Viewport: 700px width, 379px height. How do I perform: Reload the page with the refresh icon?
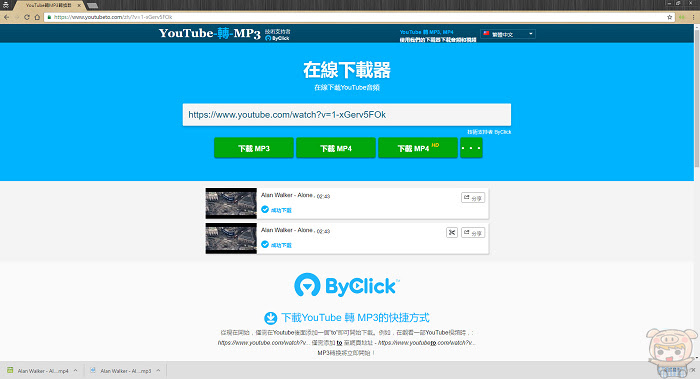click(x=27, y=17)
